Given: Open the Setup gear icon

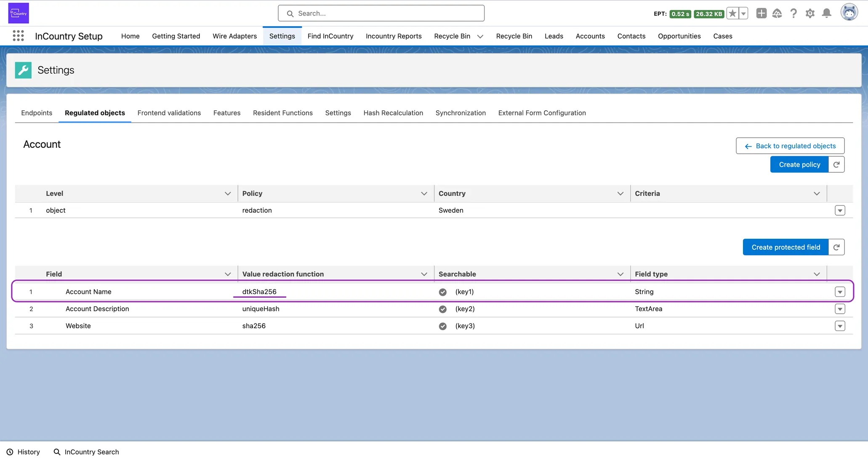Looking at the screenshot, I should pos(810,13).
